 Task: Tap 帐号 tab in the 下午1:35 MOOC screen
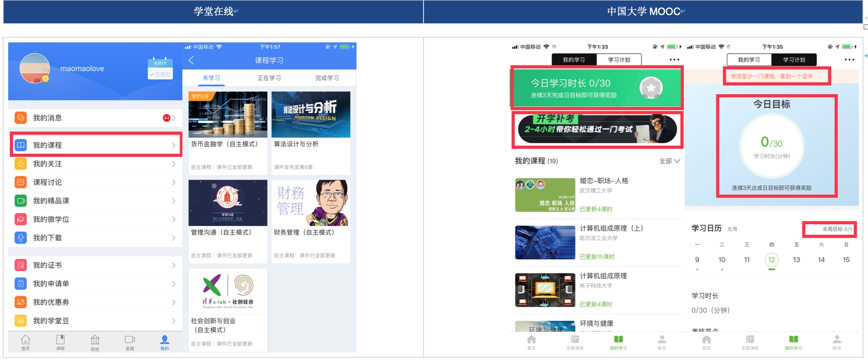[837, 343]
